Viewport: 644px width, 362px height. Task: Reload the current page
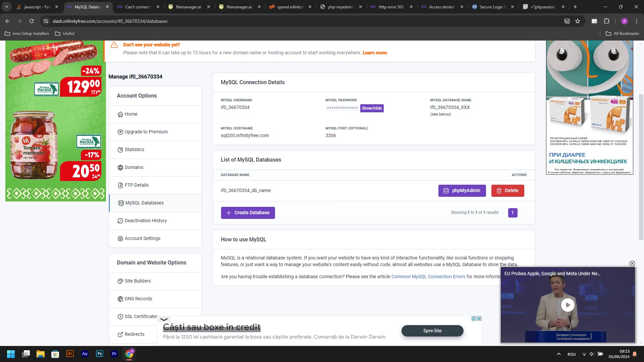click(x=32, y=21)
